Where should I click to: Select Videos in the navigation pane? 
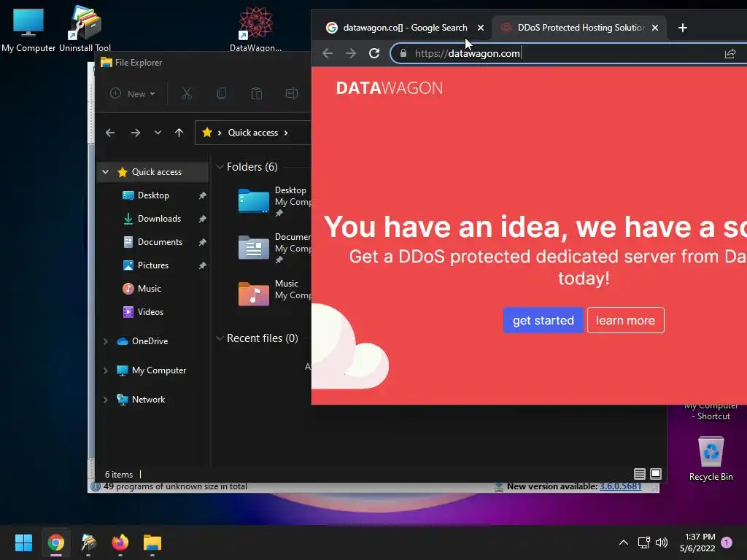tap(150, 312)
